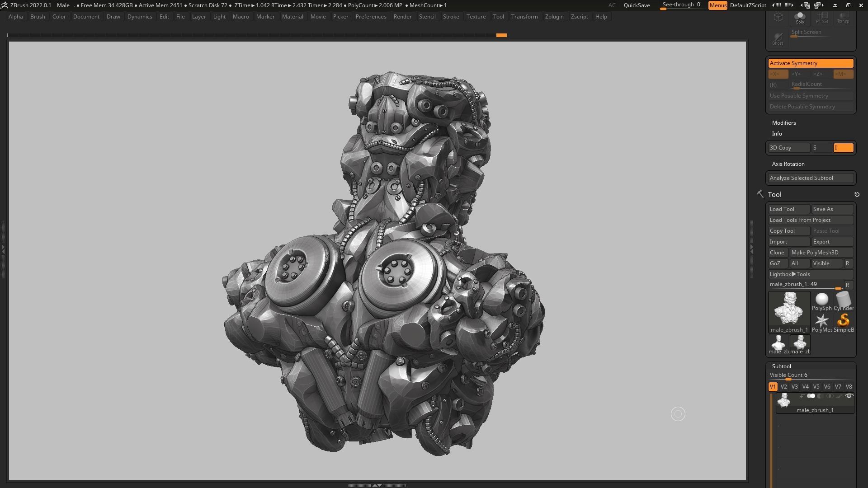Hide male_zbrush_1 subtool via eye icon
The height and width of the screenshot is (488, 868).
coord(849,396)
